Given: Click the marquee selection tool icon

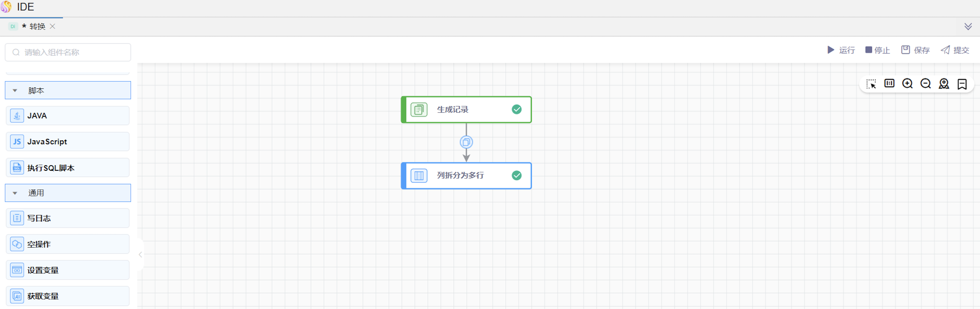Looking at the screenshot, I should 871,84.
